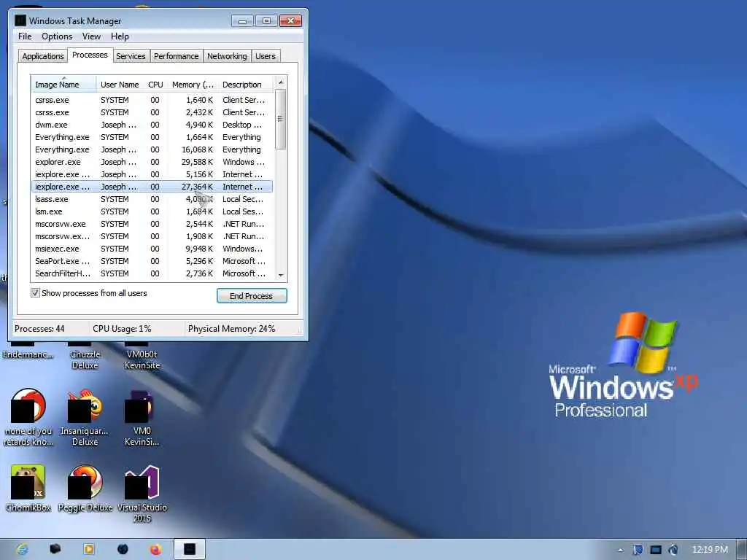Click the Action Center flag tray icon

click(638, 550)
